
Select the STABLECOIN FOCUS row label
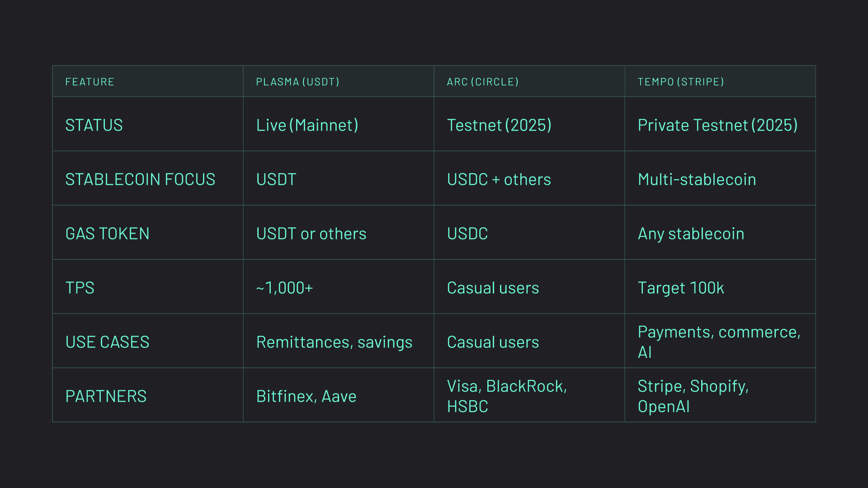(x=140, y=179)
